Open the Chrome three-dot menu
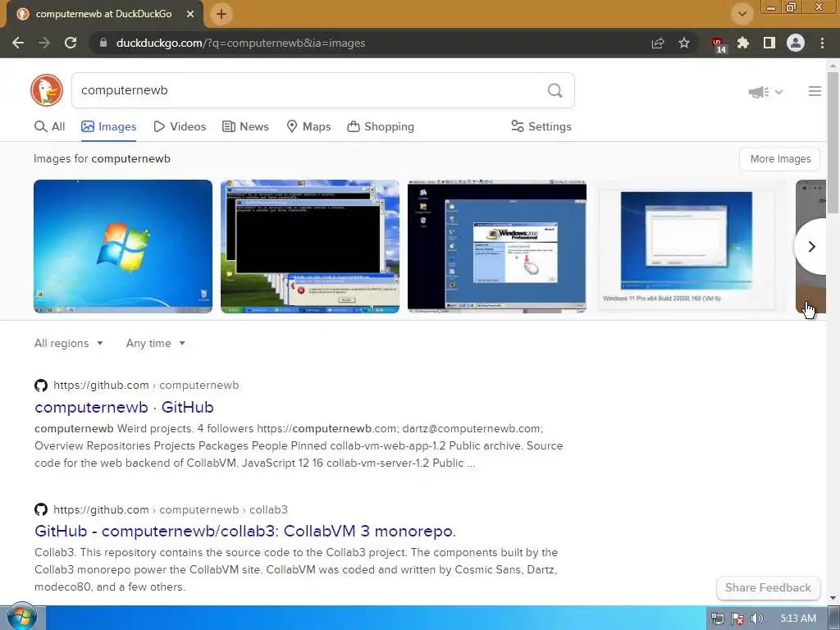The height and width of the screenshot is (630, 840). [x=822, y=43]
